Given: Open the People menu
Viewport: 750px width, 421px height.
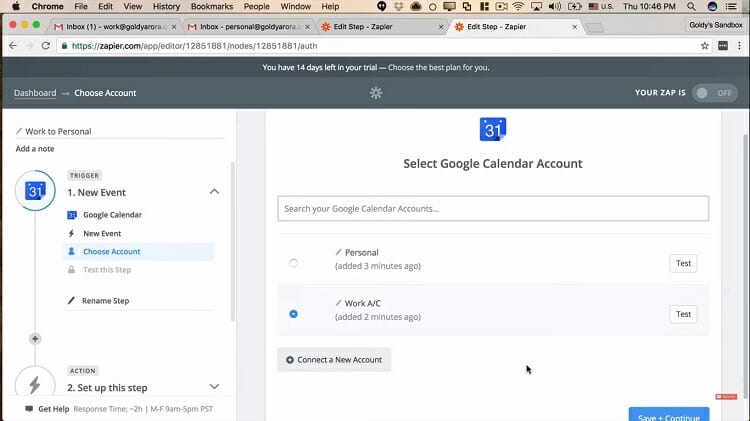Looking at the screenshot, I should [257, 7].
